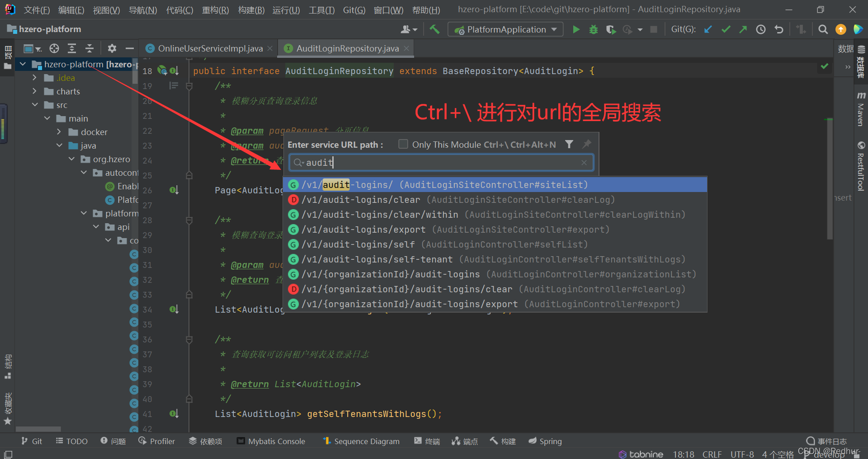Collapse the hzero-platform root node
The width and height of the screenshot is (868, 459).
tap(23, 64)
